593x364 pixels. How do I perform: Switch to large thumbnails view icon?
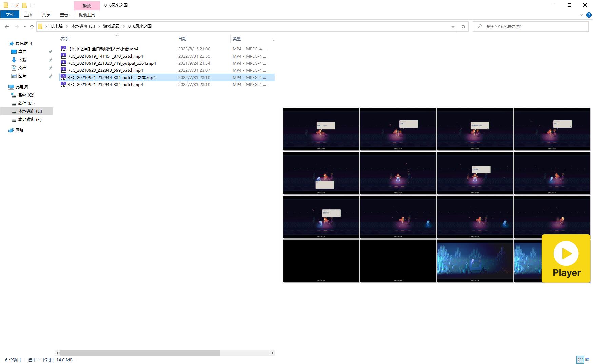(x=588, y=360)
